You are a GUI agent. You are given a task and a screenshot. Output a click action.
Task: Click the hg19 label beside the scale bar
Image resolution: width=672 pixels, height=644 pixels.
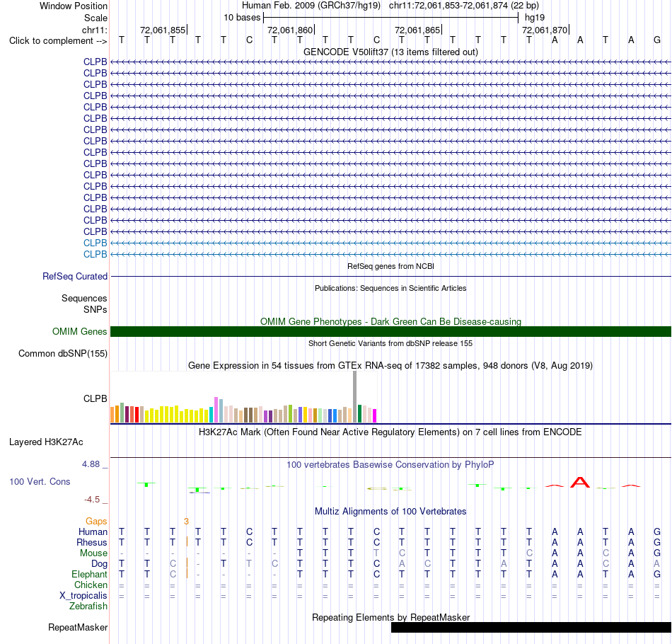click(x=535, y=18)
